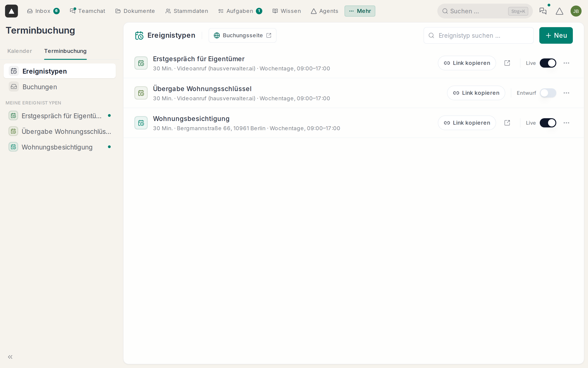Focus the Ereignistyp suchen input field
This screenshot has height=368, width=588.
(x=478, y=35)
